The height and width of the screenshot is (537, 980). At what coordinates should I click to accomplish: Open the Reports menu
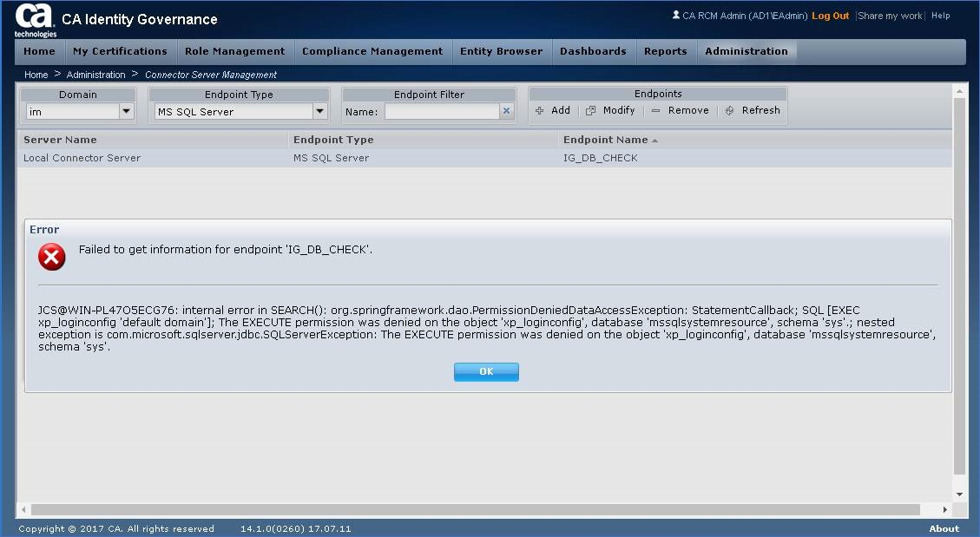tap(666, 51)
